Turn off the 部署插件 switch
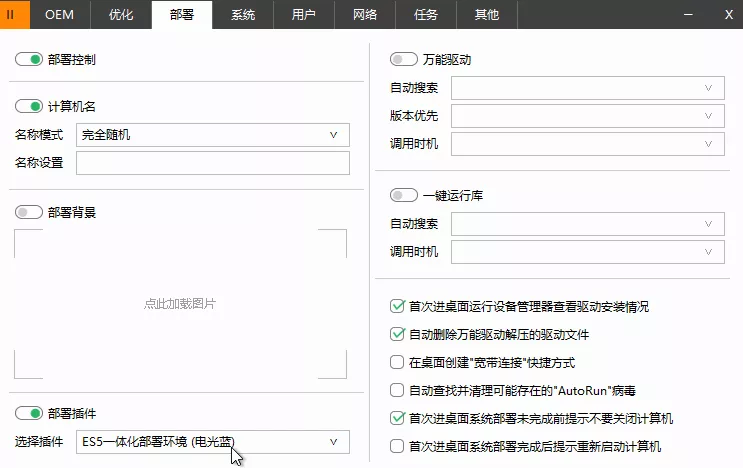This screenshot has width=743, height=468. [x=29, y=413]
